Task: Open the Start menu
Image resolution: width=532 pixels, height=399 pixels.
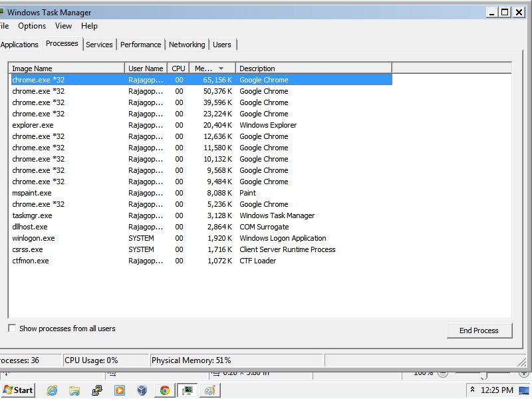Action: point(19,390)
